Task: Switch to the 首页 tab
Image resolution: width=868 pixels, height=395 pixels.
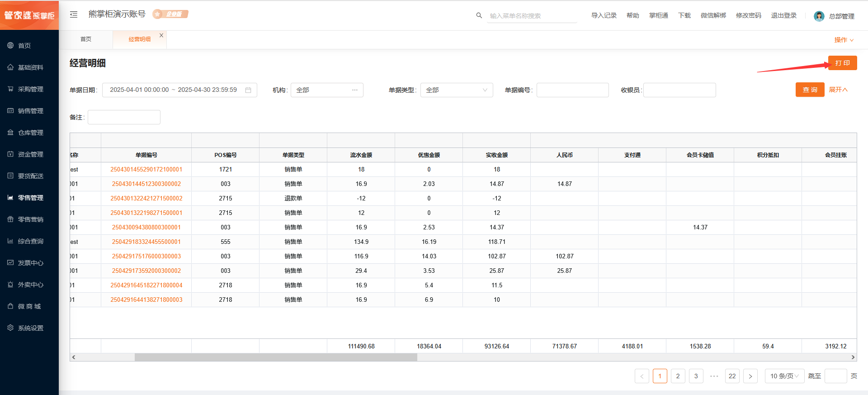Action: click(86, 39)
